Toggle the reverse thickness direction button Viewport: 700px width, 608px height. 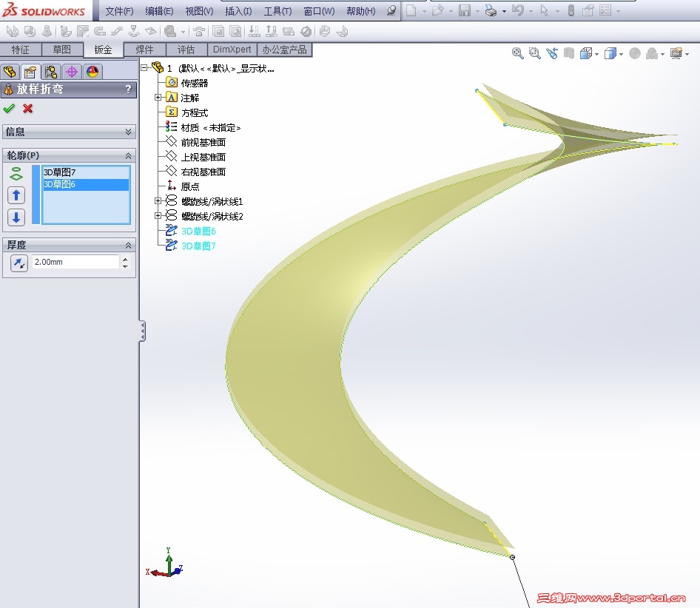(18, 263)
